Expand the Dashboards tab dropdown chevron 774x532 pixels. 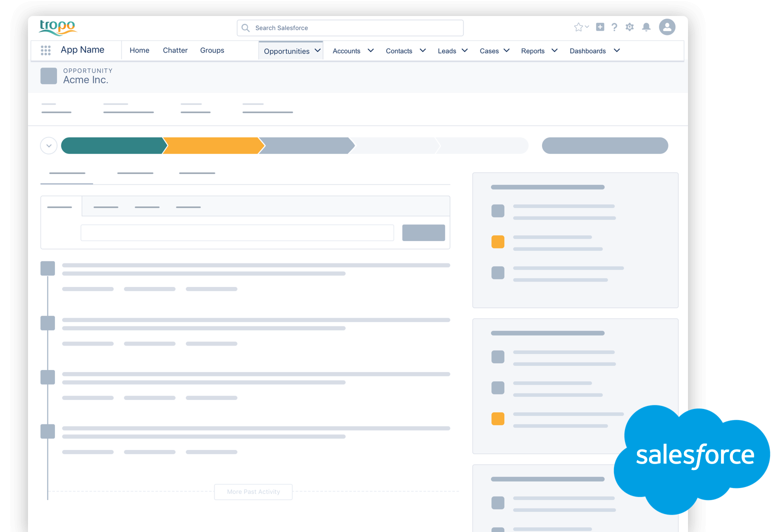click(616, 50)
